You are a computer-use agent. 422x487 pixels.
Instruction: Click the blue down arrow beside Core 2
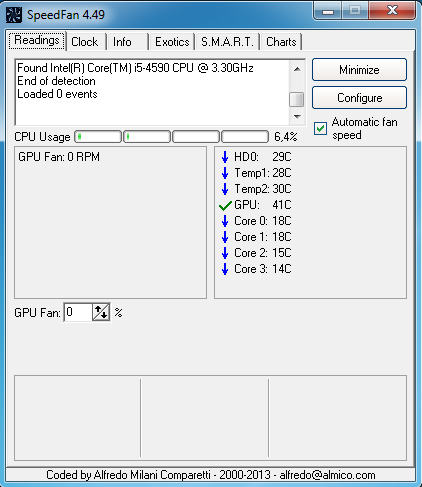click(x=225, y=253)
